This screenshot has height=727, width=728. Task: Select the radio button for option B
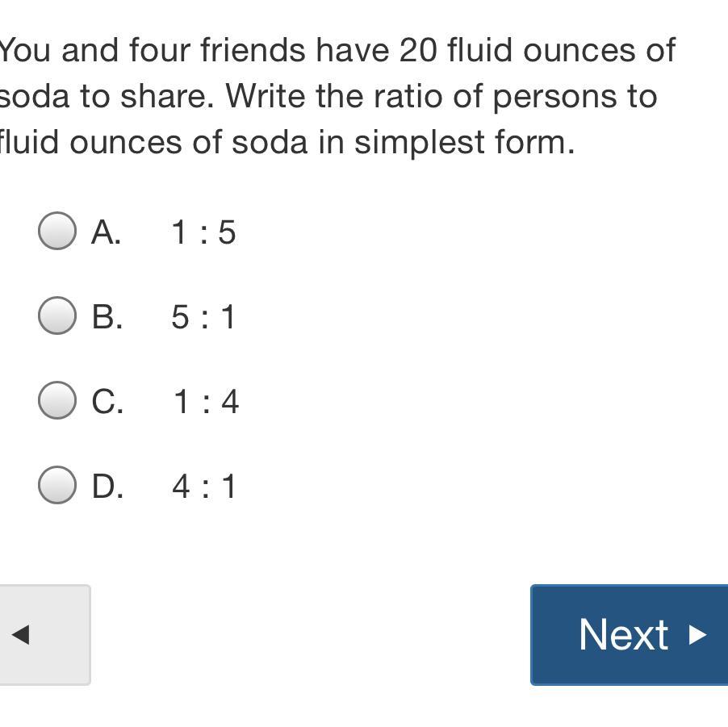57,315
